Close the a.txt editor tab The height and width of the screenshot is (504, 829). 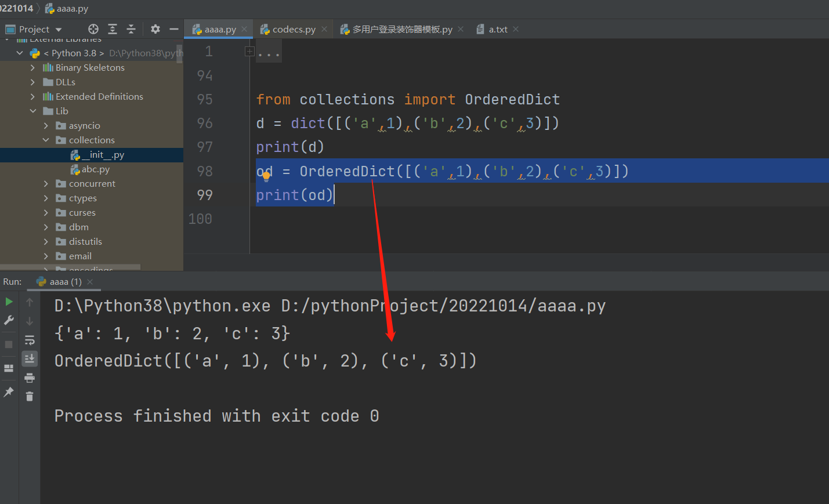click(516, 29)
